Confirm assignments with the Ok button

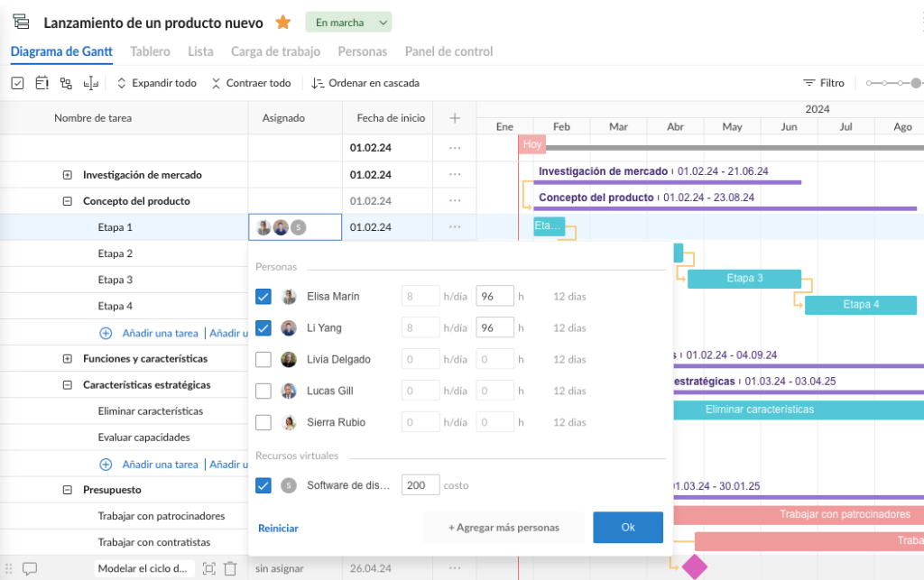[627, 527]
